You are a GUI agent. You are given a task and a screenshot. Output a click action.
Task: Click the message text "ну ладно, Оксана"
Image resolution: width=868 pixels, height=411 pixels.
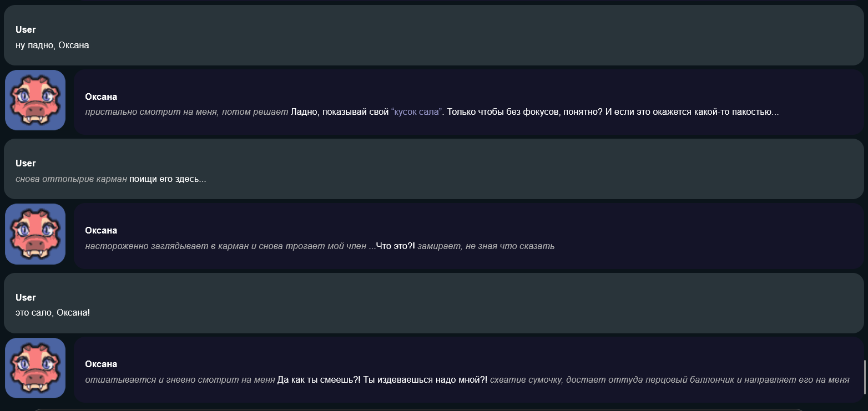click(x=52, y=45)
